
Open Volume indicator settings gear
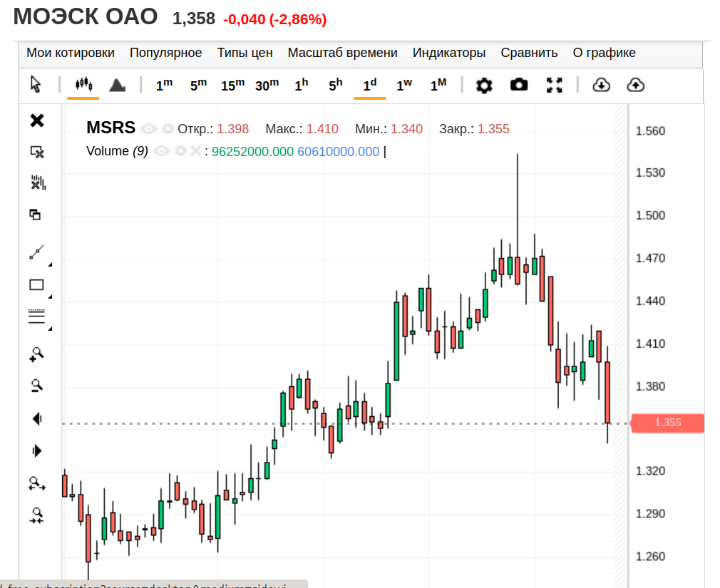pos(180,151)
